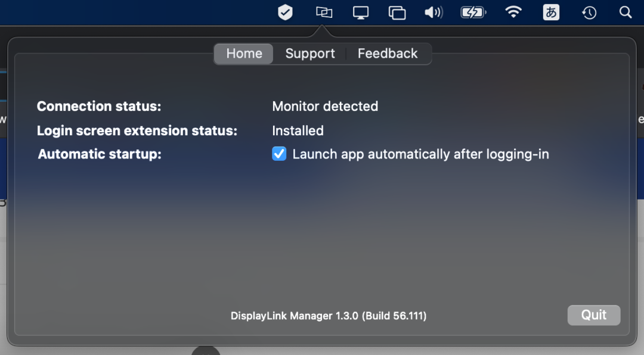Click the DisplayLink Manager 1.3.0 version label
Viewport: 644px width, 355px height.
click(x=329, y=316)
